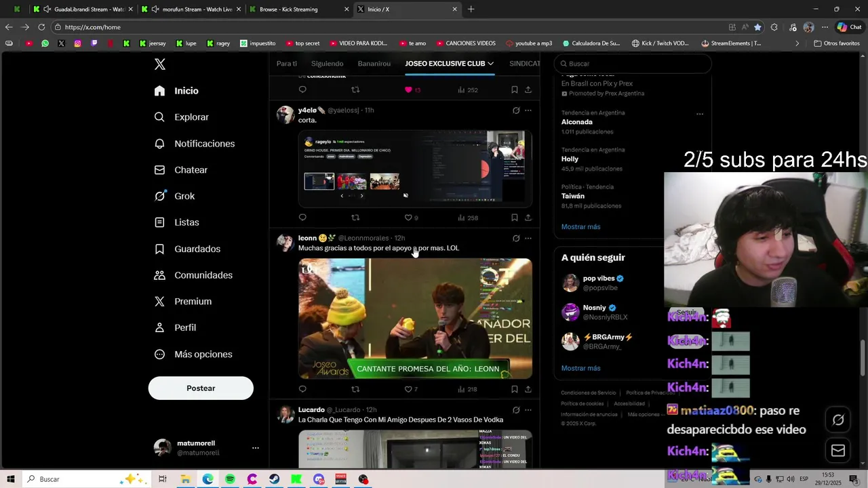
Task: Bookmark leonn's thank-you post
Action: pos(514,389)
